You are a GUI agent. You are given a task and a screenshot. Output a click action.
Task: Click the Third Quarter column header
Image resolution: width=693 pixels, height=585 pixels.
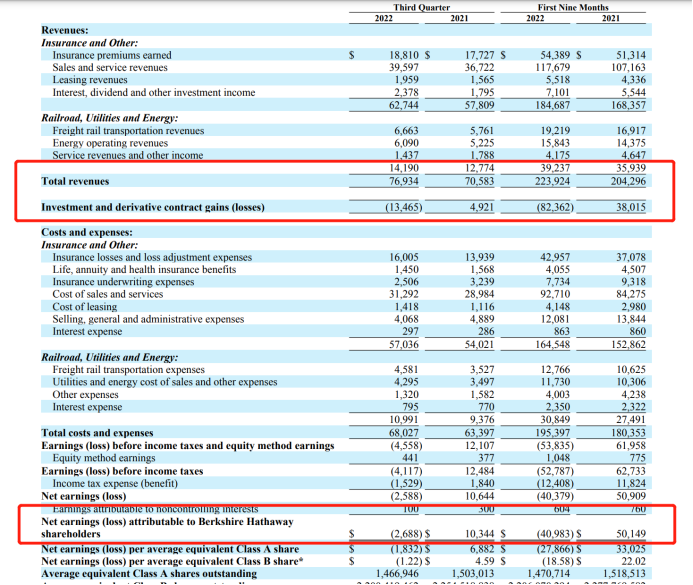(x=421, y=7)
